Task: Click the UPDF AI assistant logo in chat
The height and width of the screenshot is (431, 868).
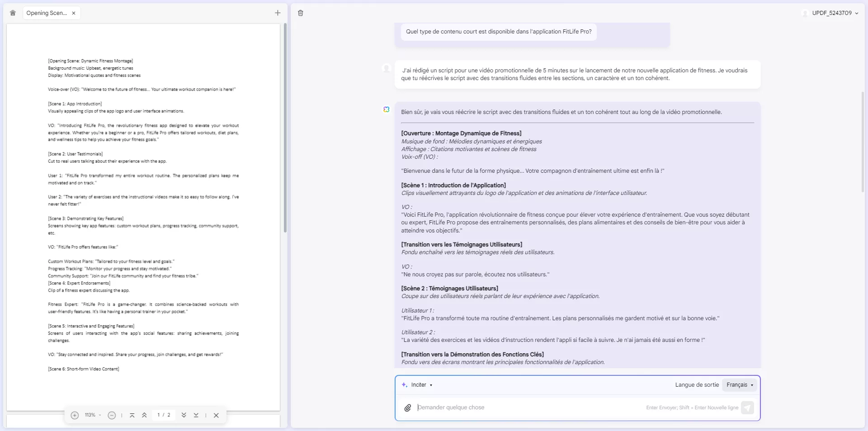Action: [387, 109]
